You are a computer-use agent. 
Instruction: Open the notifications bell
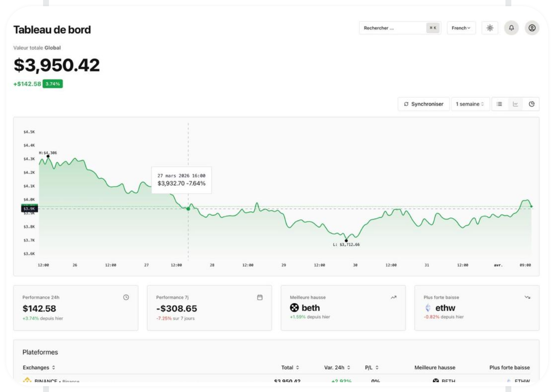point(511,28)
